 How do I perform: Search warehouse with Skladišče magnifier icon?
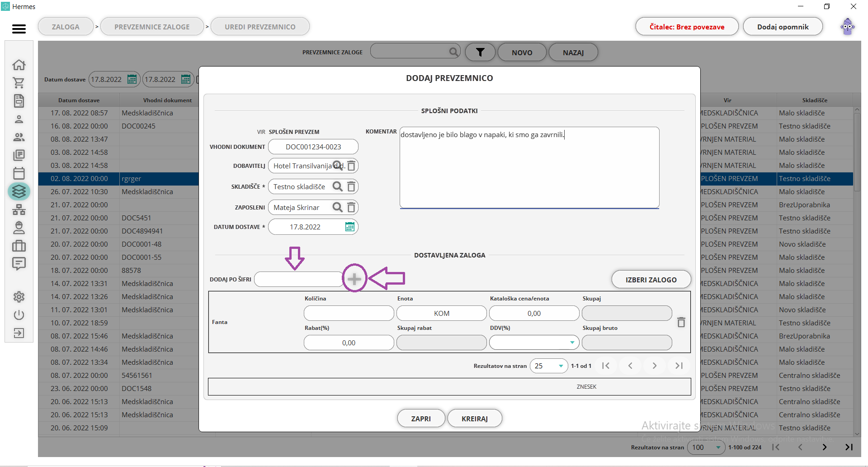(337, 186)
